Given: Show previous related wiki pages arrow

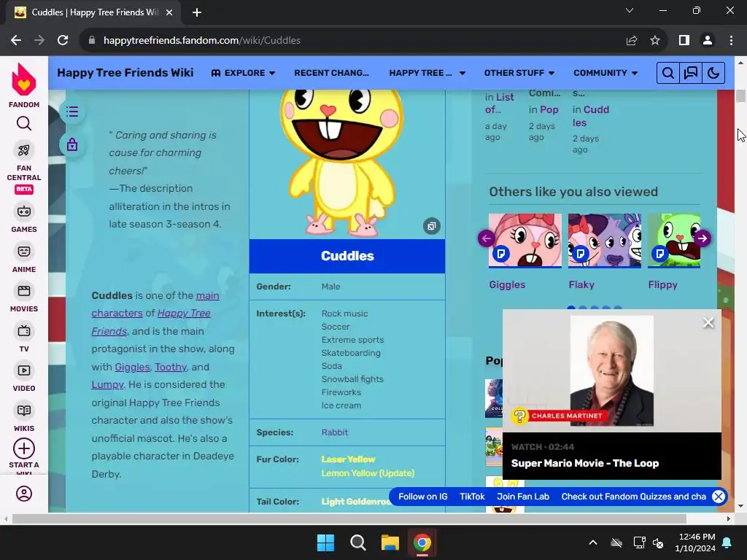Looking at the screenshot, I should (x=487, y=238).
